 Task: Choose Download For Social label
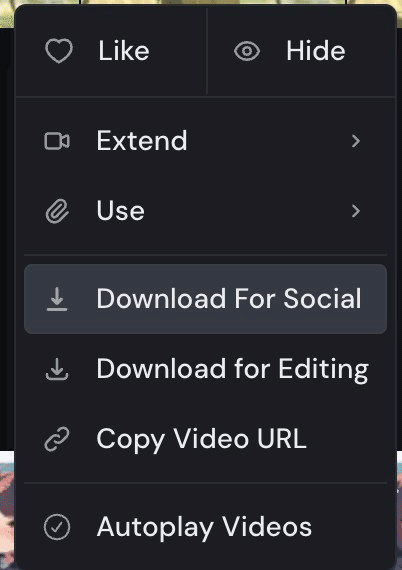[229, 298]
